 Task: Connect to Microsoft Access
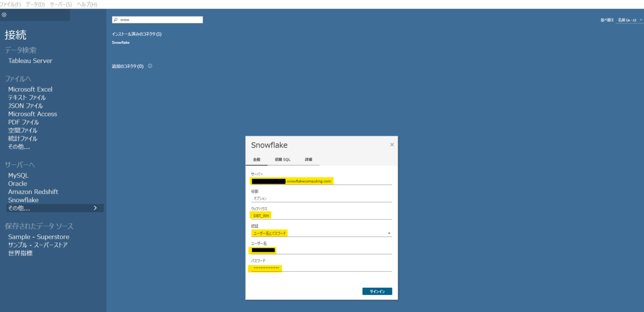[32, 114]
